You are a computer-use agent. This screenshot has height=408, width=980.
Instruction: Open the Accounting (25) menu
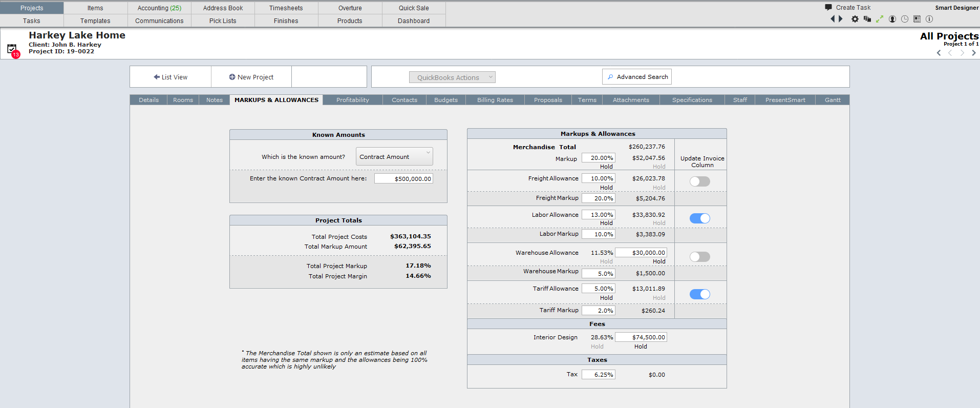[x=159, y=8]
